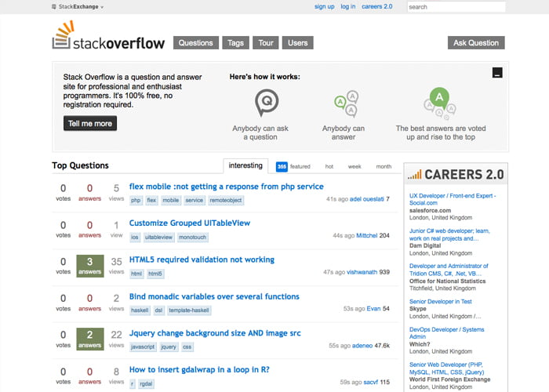Switch to the hot tab

click(x=329, y=166)
